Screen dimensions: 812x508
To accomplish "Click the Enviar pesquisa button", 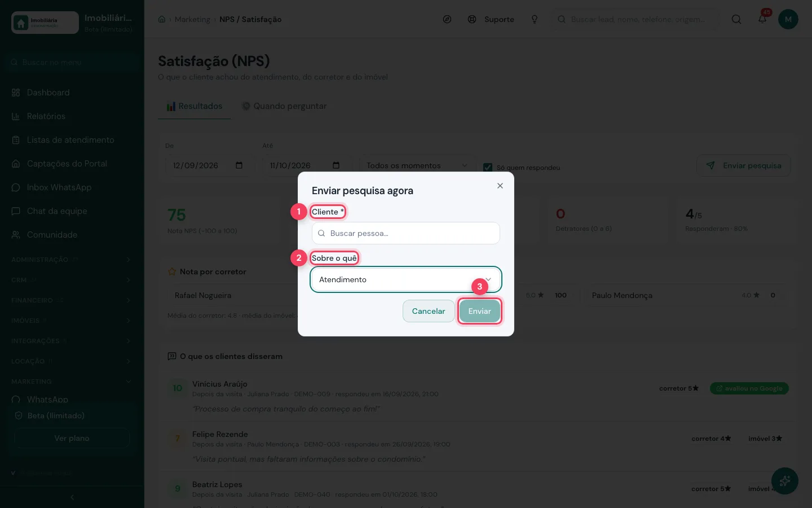I will tap(744, 165).
